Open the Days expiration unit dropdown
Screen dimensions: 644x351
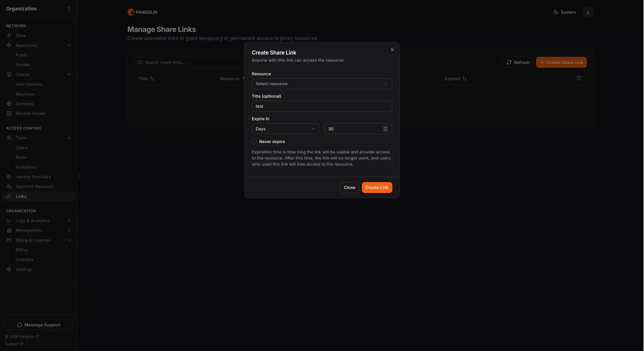coord(285,129)
